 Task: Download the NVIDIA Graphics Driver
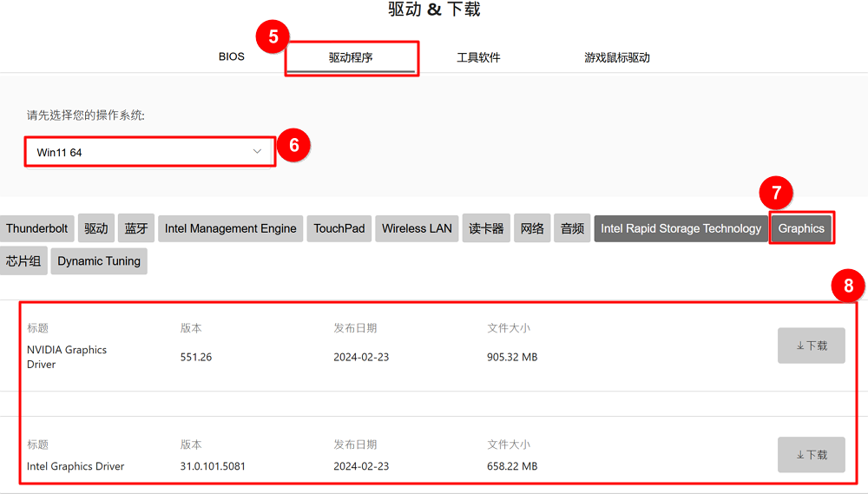(811, 346)
